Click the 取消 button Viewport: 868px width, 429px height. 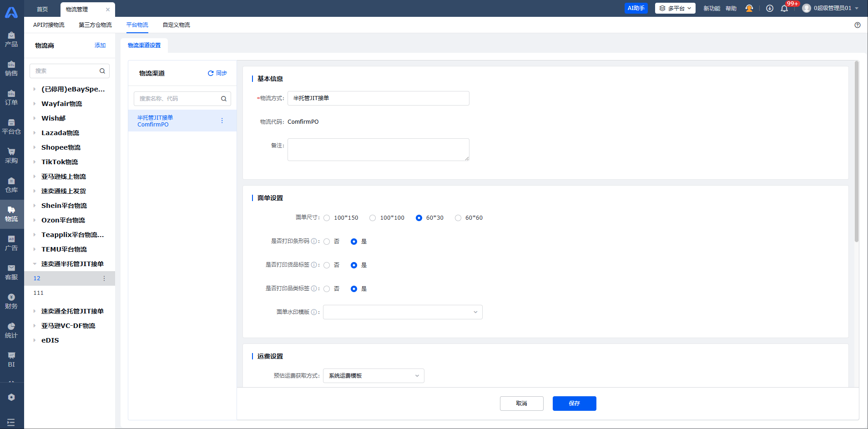click(522, 404)
